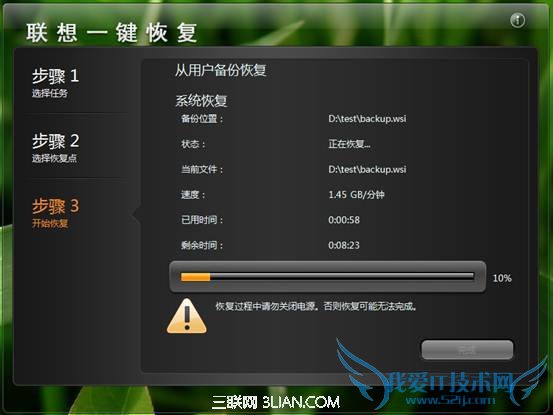Click the left-pointing arrow beside 步骤 3
Viewport: 553px width, 415px height.
click(x=136, y=213)
